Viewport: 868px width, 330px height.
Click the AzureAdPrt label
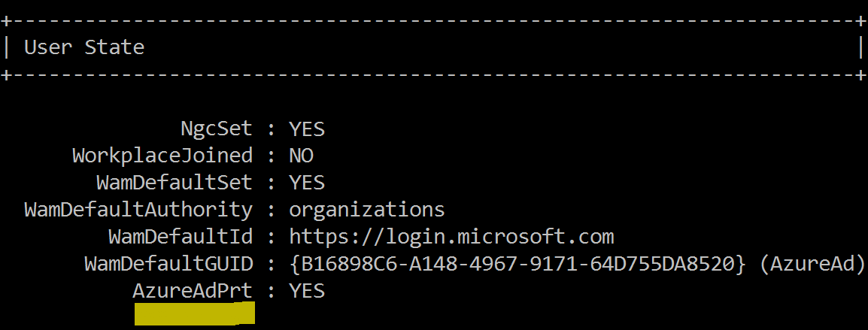coord(193,291)
